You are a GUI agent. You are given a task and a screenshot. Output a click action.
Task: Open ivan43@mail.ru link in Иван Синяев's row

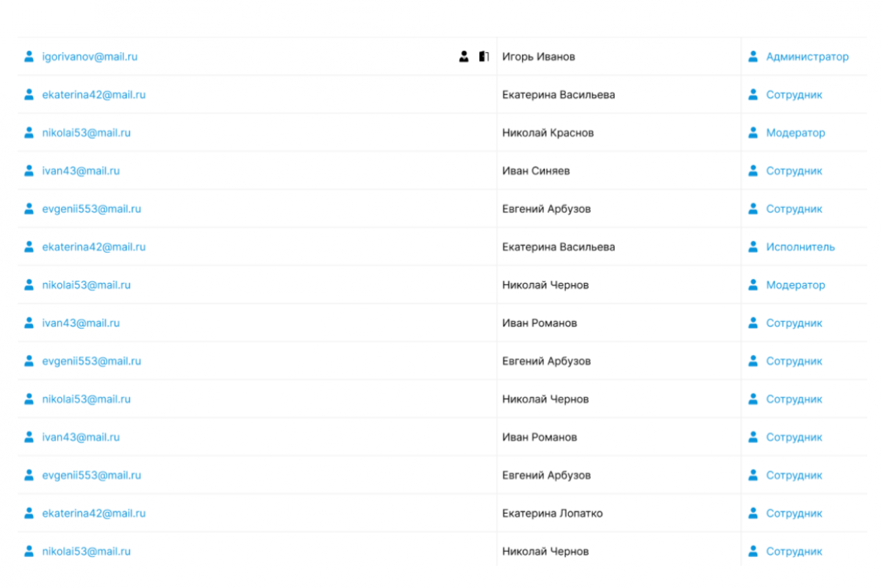coord(81,171)
